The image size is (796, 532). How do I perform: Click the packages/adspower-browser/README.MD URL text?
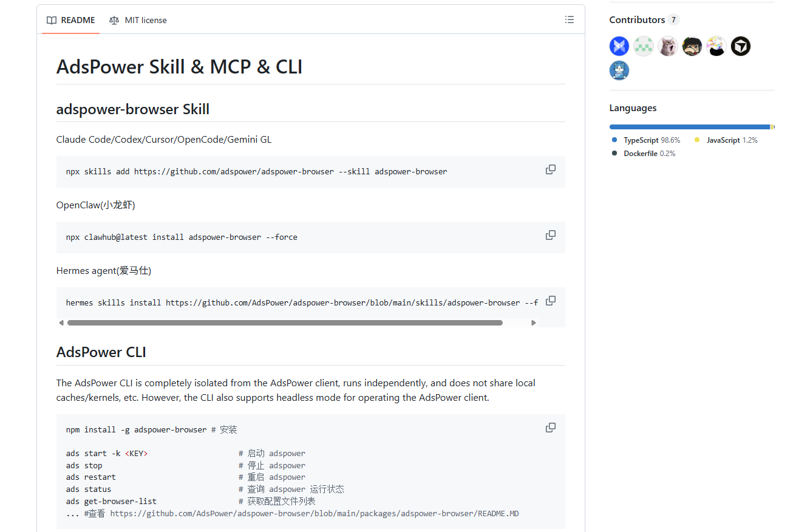coord(315,514)
